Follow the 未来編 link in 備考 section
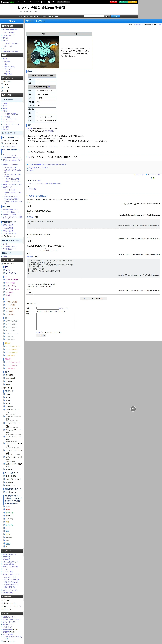This screenshot has width=162, height=644. click(30, 128)
